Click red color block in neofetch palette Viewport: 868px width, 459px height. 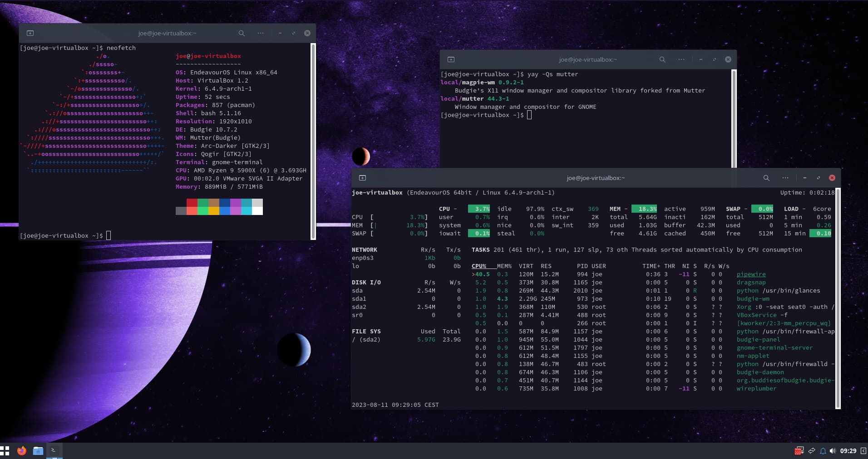[x=192, y=203]
